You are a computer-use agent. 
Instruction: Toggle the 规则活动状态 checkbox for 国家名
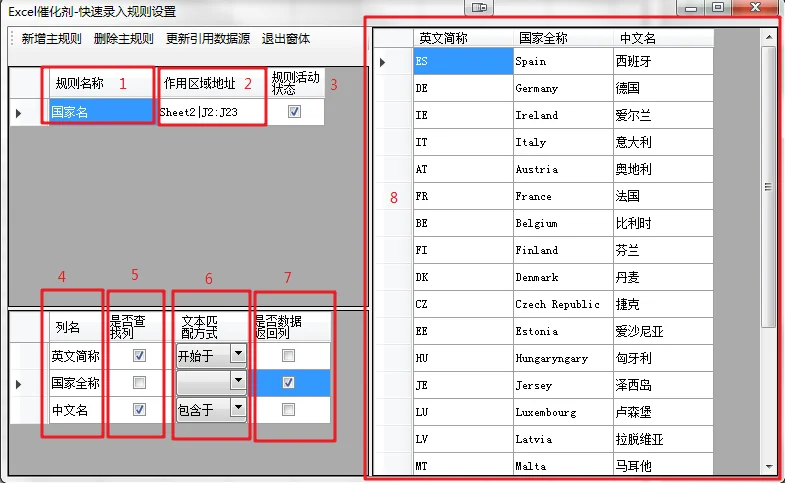click(x=294, y=112)
